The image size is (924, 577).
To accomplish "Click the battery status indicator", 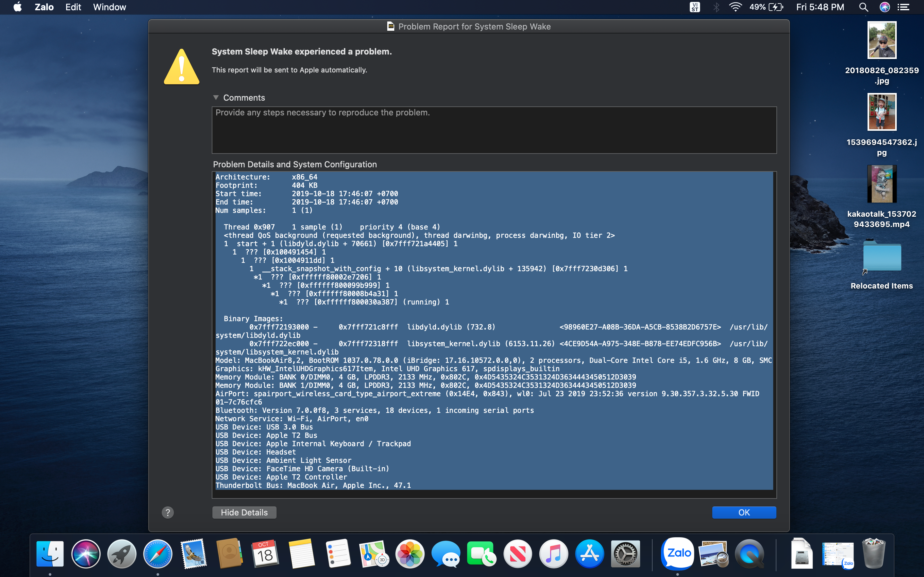I will coord(776,7).
